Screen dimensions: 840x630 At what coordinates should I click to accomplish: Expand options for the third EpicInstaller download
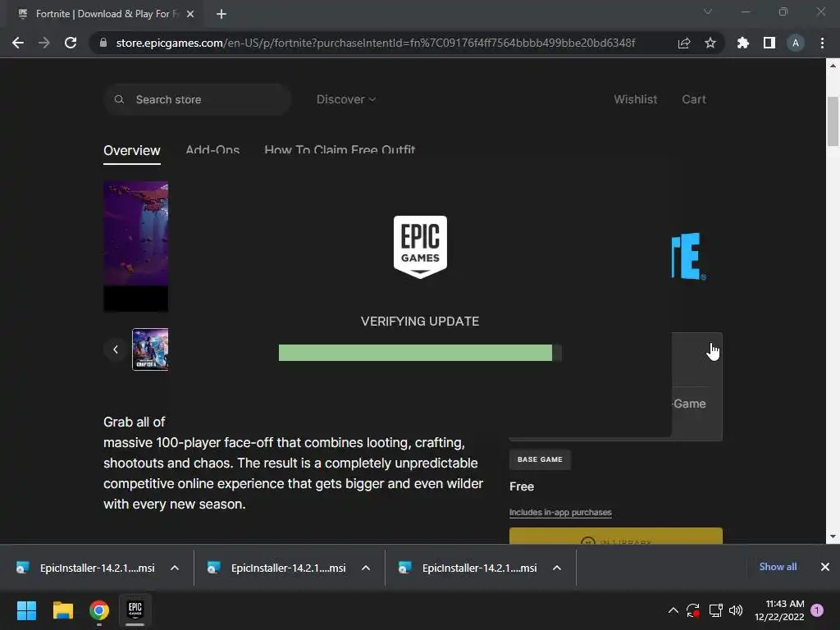[x=557, y=568]
